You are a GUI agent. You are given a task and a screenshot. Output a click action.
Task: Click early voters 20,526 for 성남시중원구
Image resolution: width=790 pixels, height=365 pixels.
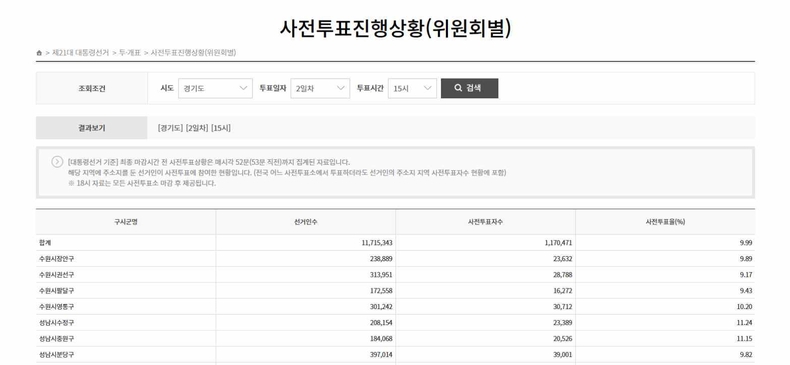click(x=563, y=339)
